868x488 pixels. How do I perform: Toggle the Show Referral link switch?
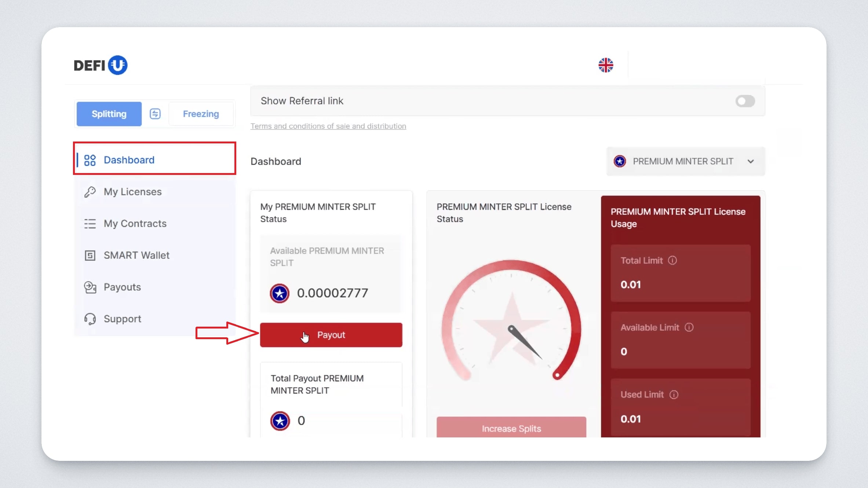coord(745,101)
